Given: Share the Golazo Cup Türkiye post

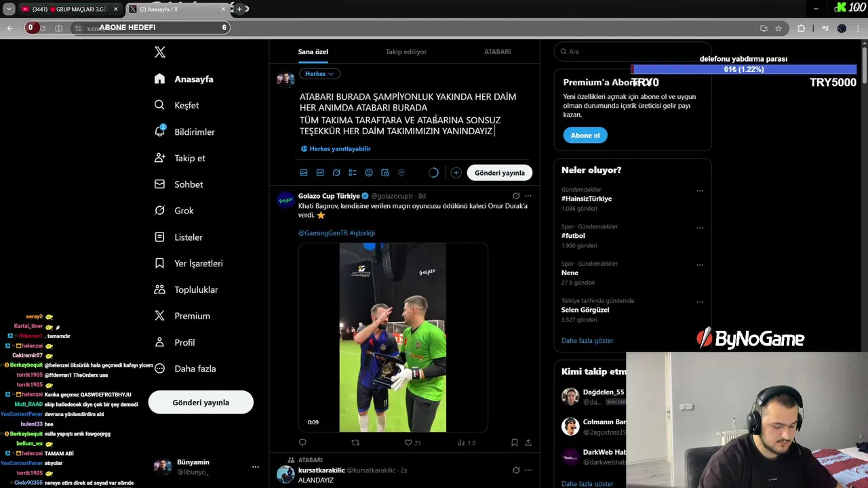Looking at the screenshot, I should point(528,443).
